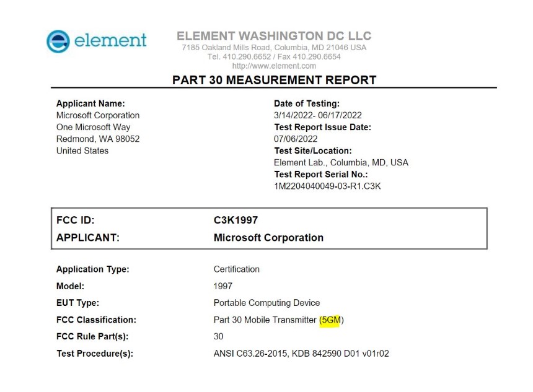Click the Element logo icon
The height and width of the screenshot is (392, 533).
pos(58,41)
